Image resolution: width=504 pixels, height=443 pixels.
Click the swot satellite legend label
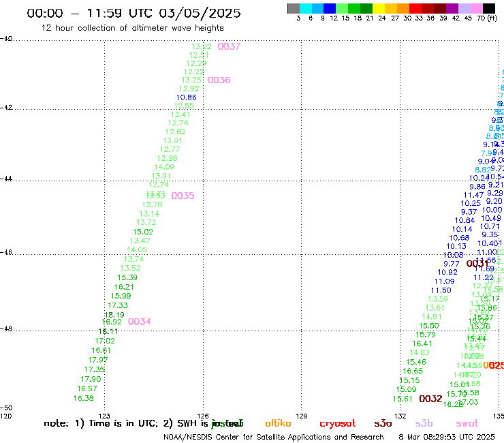[467, 423]
